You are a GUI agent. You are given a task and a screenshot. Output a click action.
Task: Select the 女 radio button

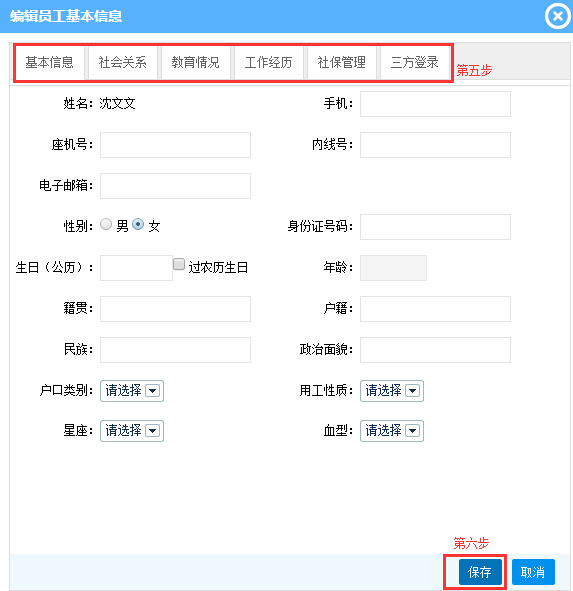138,224
